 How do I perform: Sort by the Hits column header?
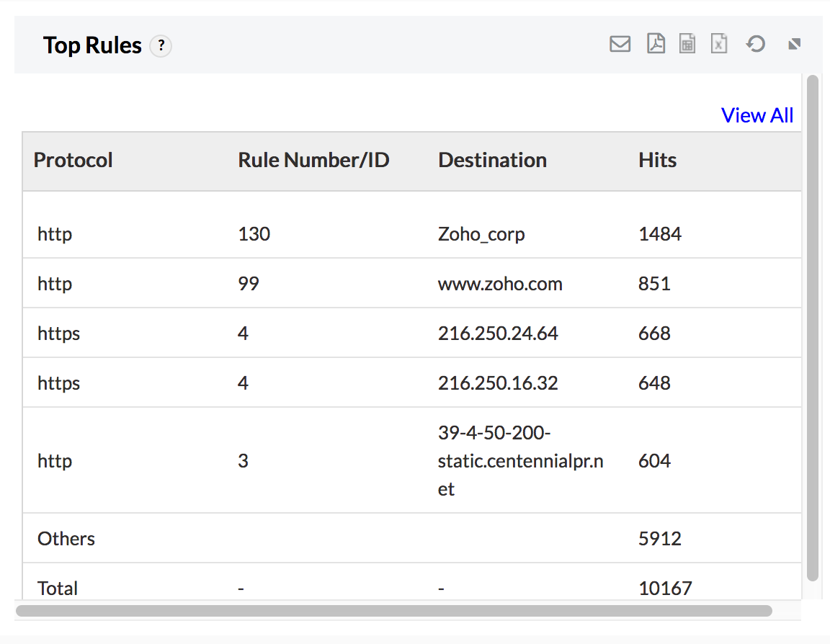(x=657, y=160)
